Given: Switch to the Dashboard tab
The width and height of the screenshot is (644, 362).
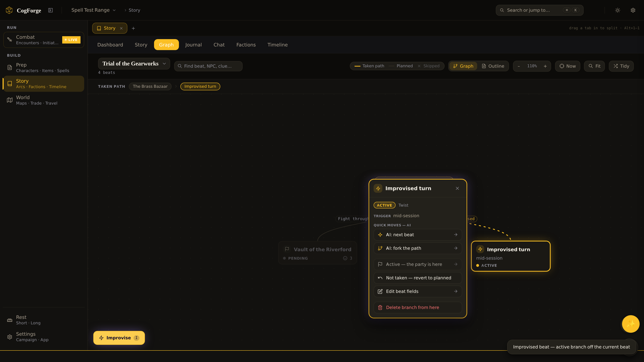Looking at the screenshot, I should [x=110, y=45].
